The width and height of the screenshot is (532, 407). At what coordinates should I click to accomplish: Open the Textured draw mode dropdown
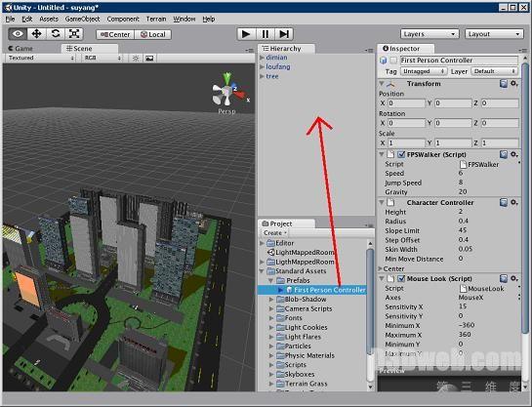pos(41,58)
